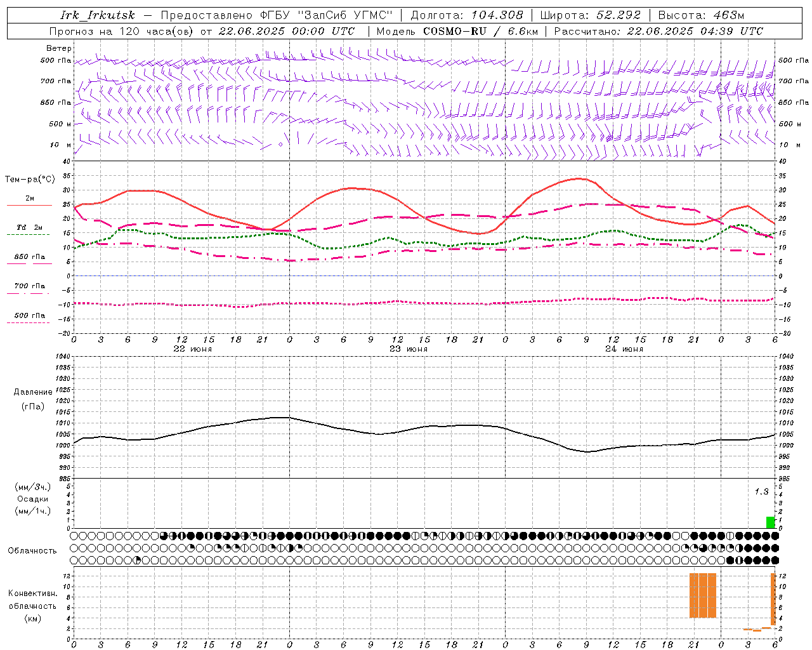Click the "(мм/1ч.)" precipitation unit label
The height and width of the screenshot is (650, 812).
pos(33,511)
